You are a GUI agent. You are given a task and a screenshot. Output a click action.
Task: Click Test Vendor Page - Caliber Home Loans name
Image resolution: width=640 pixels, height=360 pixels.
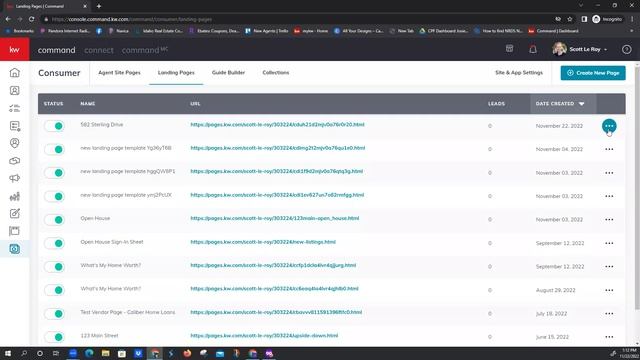click(x=127, y=312)
